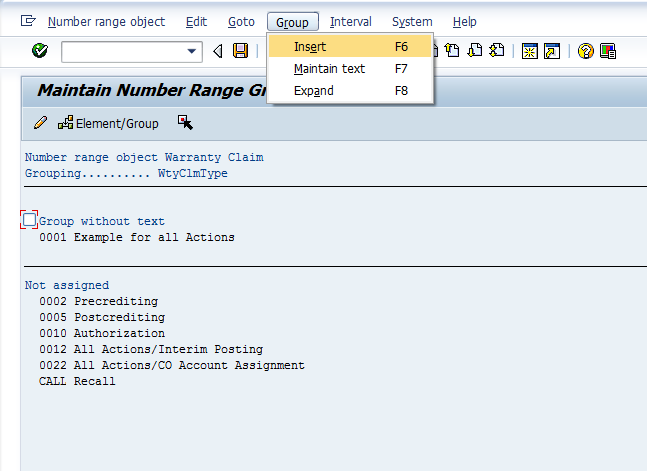Select 0022 All Actions/CO Account Assignment
The height and width of the screenshot is (471, 647).
click(172, 365)
